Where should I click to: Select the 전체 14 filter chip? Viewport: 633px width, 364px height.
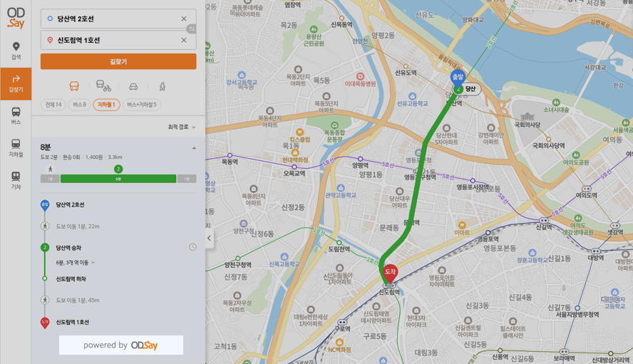(53, 105)
